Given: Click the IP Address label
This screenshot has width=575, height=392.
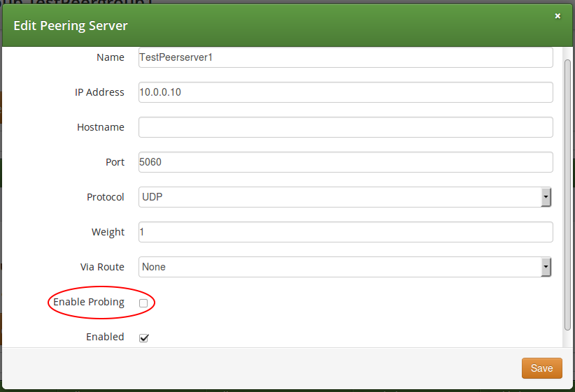Looking at the screenshot, I should pos(99,92).
